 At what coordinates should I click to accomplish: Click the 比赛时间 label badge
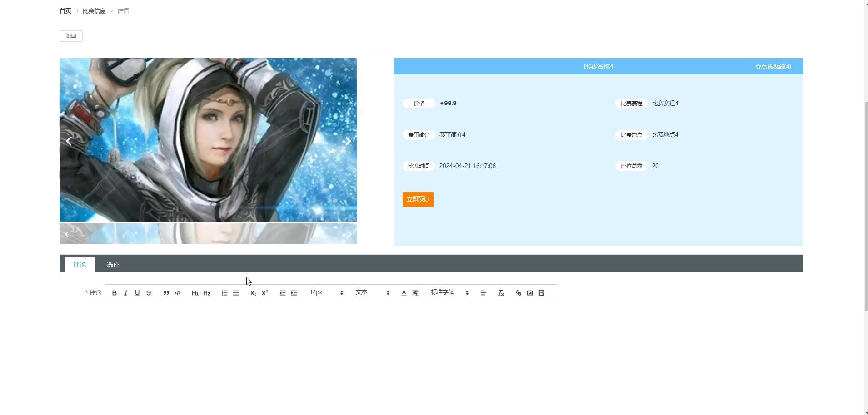click(x=419, y=166)
